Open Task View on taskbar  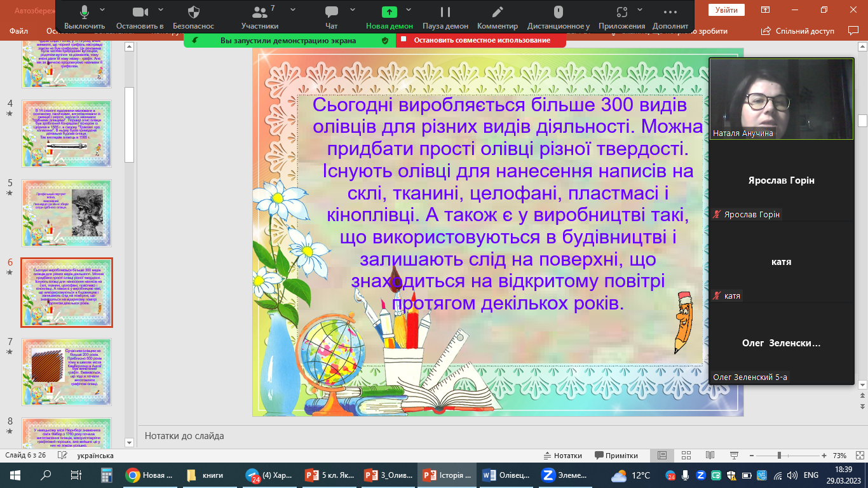coord(76,475)
